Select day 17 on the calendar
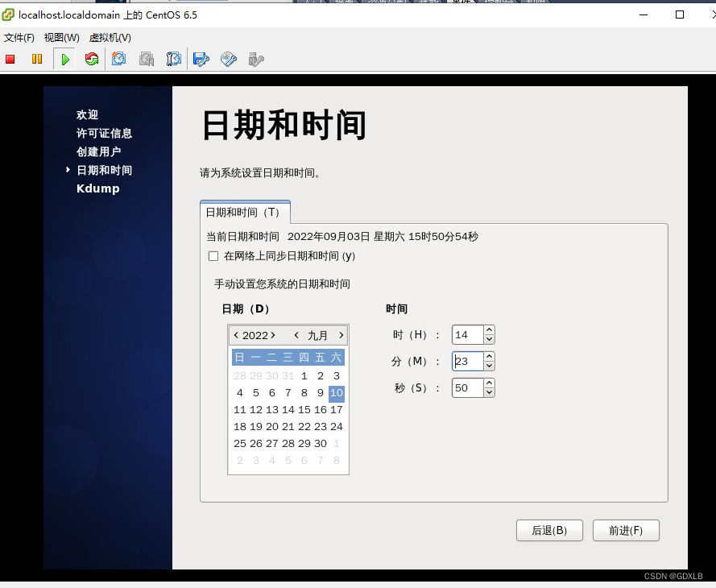The width and height of the screenshot is (716, 588). (336, 409)
